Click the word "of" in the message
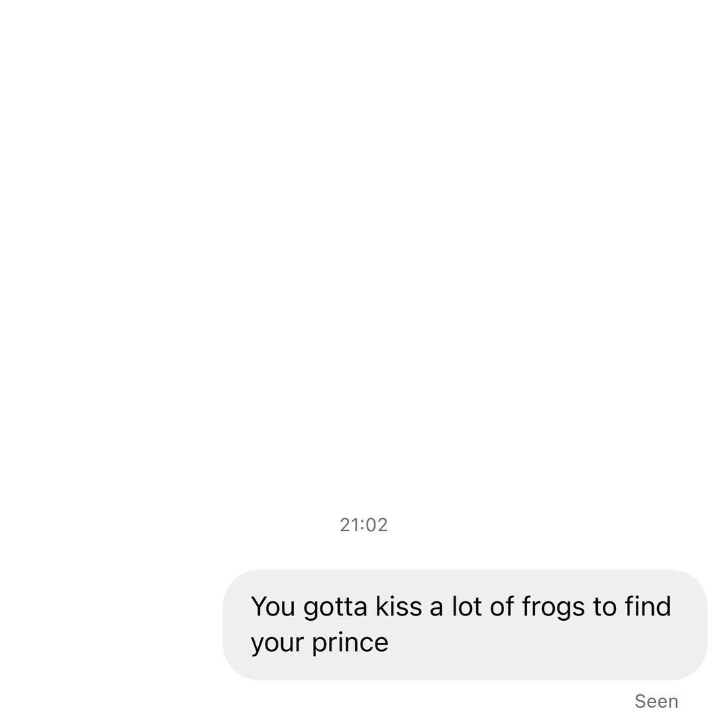The width and height of the screenshot is (728, 728). 502,607
